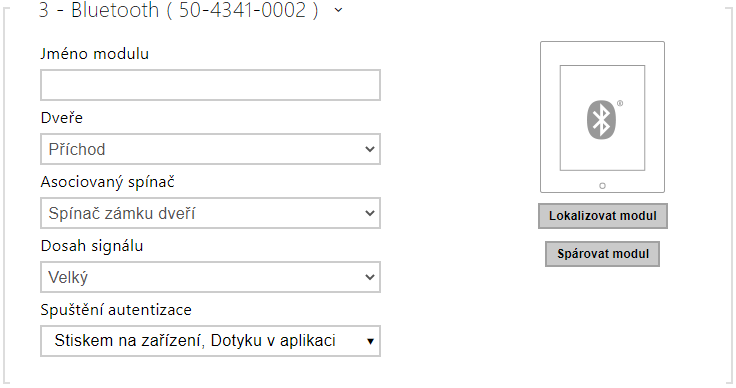The image size is (736, 388).
Task: Click the Spárovat modul button
Action: click(x=603, y=254)
